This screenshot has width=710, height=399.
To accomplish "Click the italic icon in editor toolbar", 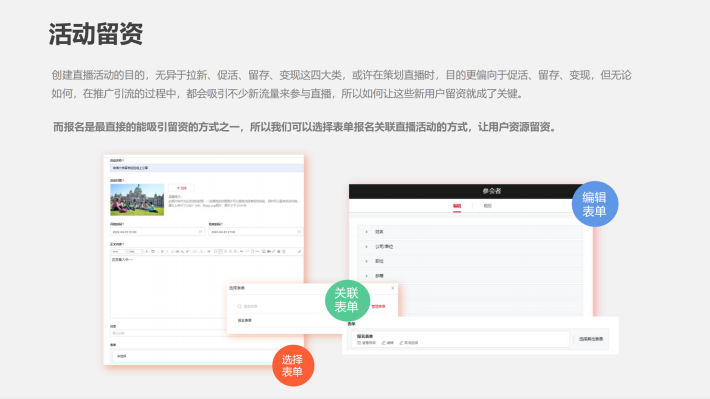I will [167, 251].
